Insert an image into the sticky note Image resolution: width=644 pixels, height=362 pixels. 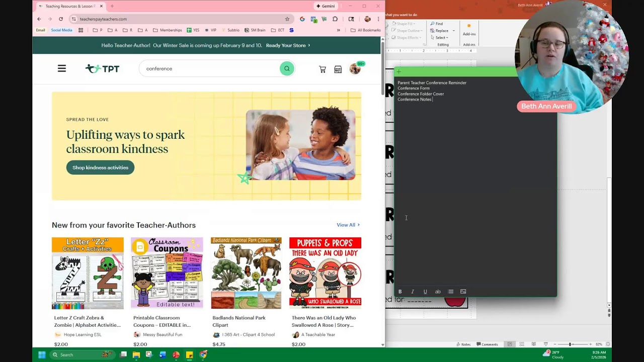point(463,292)
